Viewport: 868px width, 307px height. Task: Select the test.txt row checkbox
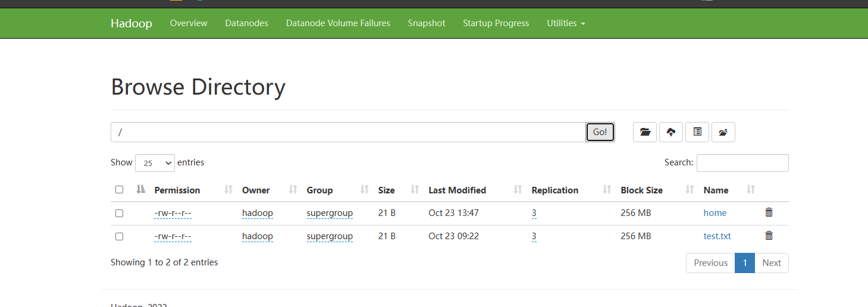click(x=119, y=236)
